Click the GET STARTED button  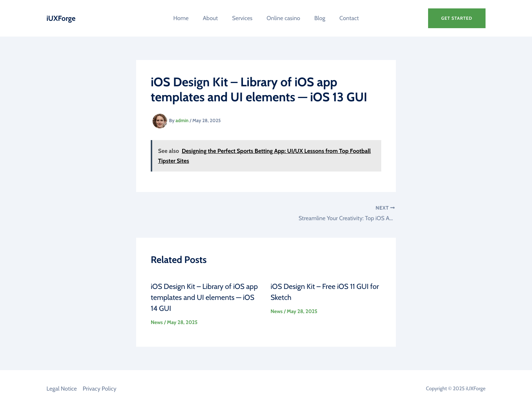[457, 18]
